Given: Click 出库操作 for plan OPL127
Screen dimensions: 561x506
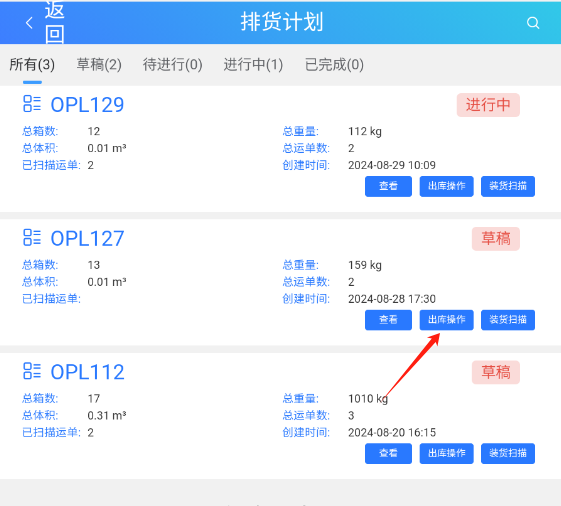Looking at the screenshot, I should point(447,320).
